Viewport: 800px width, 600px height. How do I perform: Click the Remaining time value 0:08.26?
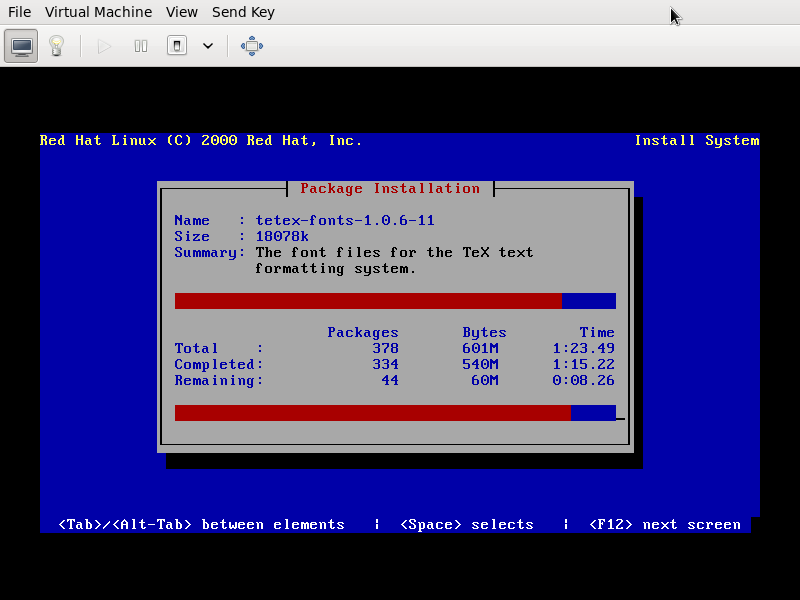pos(583,381)
